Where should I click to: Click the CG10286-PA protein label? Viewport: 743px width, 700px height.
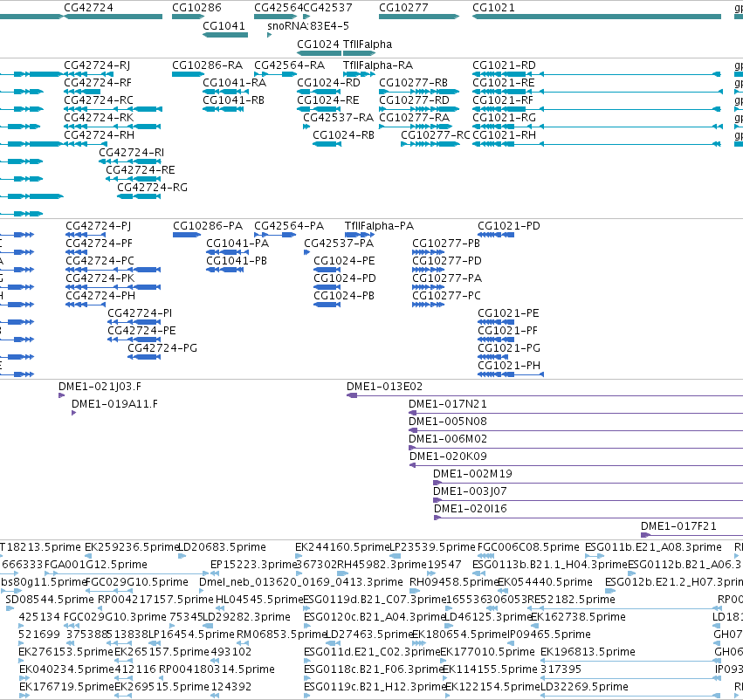[208, 226]
